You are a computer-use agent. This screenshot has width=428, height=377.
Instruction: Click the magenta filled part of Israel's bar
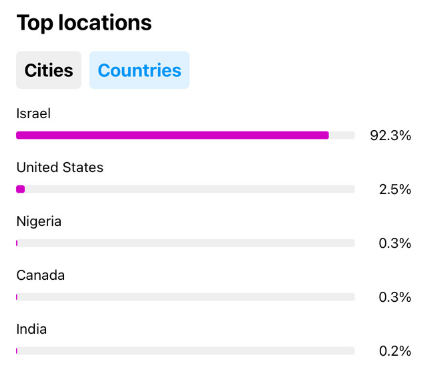172,135
